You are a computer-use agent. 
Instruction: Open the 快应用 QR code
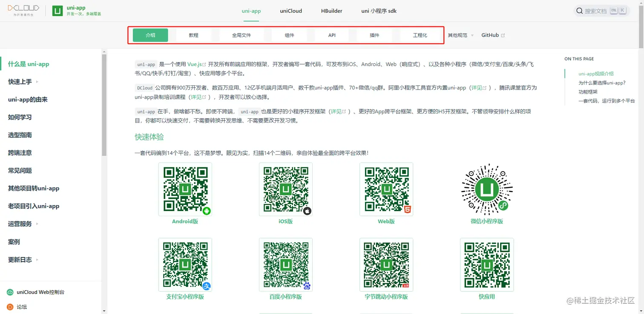coord(487,265)
